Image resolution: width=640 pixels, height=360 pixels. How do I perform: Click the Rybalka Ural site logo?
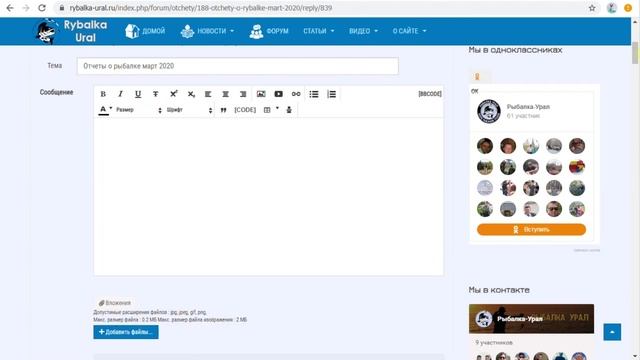(x=71, y=31)
